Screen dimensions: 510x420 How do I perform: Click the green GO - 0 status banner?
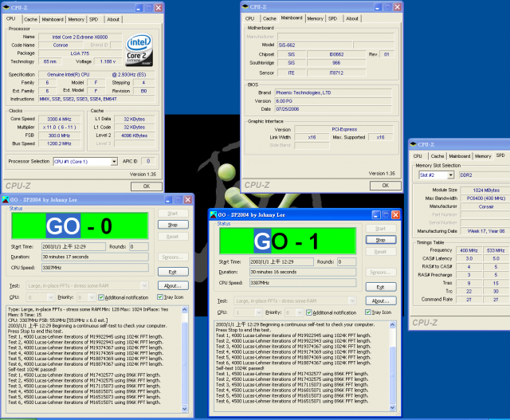point(80,226)
